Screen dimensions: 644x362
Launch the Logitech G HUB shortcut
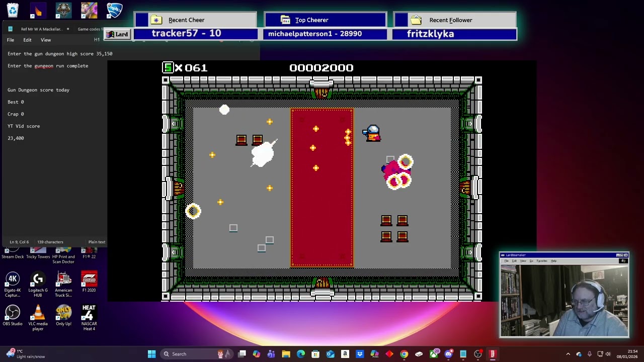[x=38, y=285]
